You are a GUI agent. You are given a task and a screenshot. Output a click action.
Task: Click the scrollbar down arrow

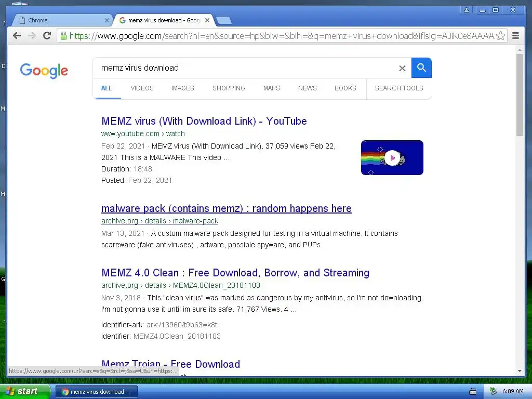(x=520, y=371)
